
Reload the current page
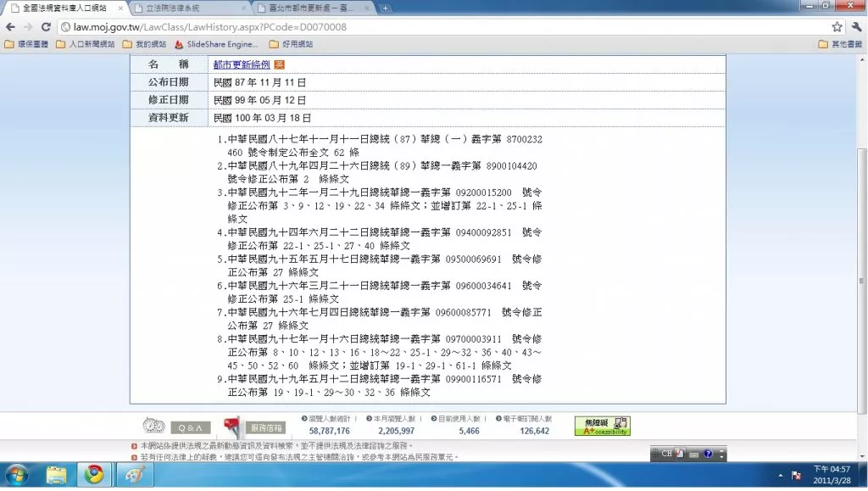(x=46, y=27)
